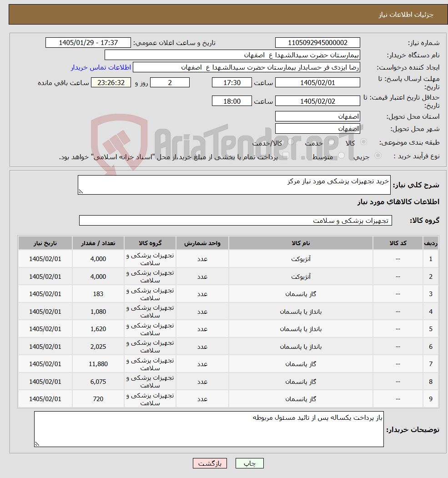Click the remaining time field 23:26:32
Screen dimensions: 448x478
pos(111,83)
